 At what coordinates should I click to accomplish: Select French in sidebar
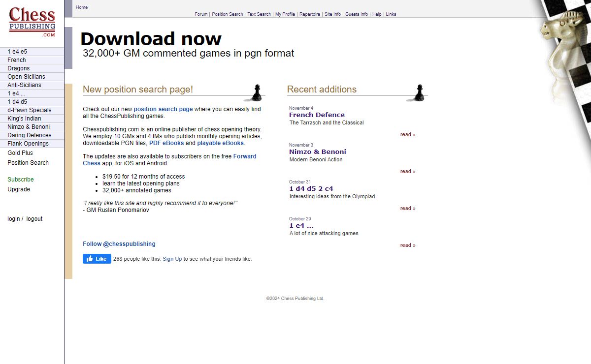pyautogui.click(x=32, y=60)
